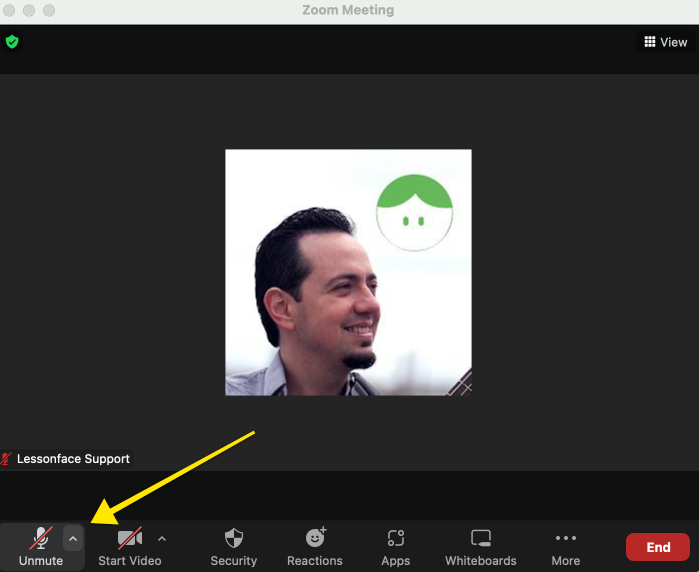Click the green smiley logo on avatar
Viewport: 699px width, 572px height.
tap(414, 211)
